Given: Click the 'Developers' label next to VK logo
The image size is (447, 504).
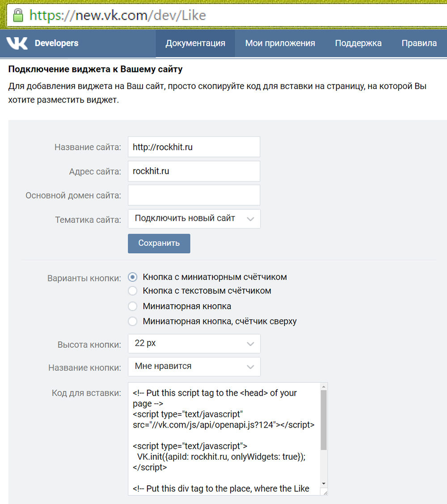Looking at the screenshot, I should click(56, 43).
